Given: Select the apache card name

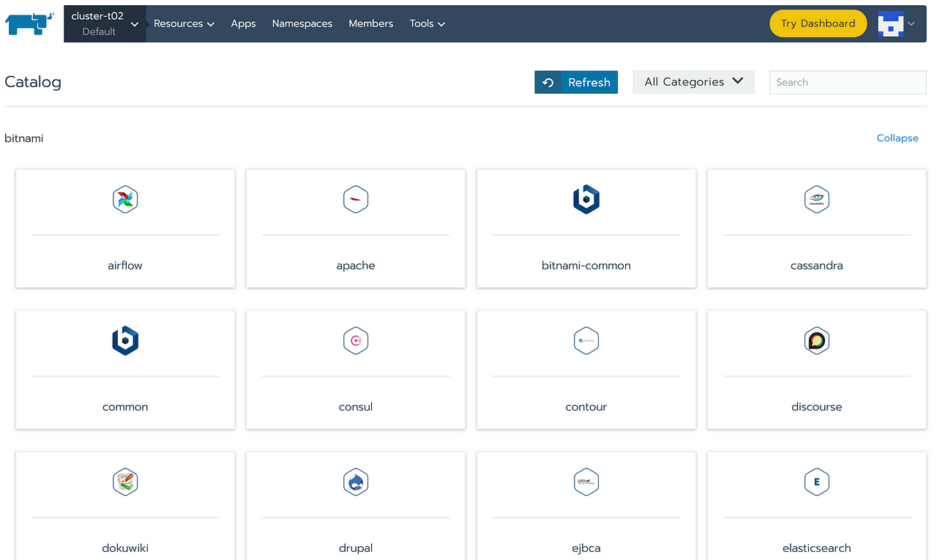Looking at the screenshot, I should point(356,266).
